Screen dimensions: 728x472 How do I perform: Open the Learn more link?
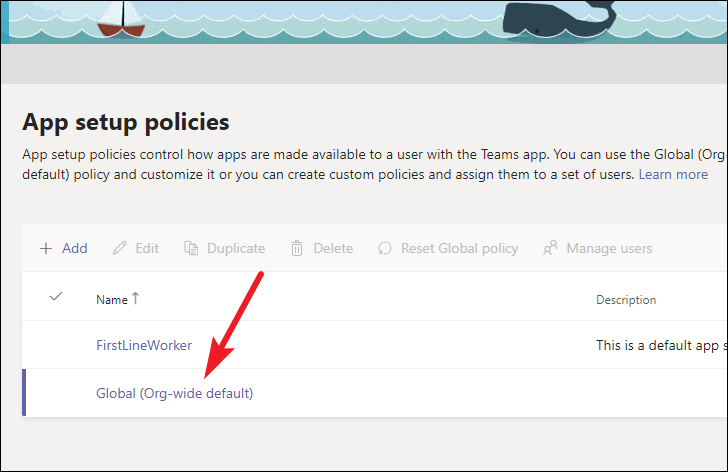673,175
